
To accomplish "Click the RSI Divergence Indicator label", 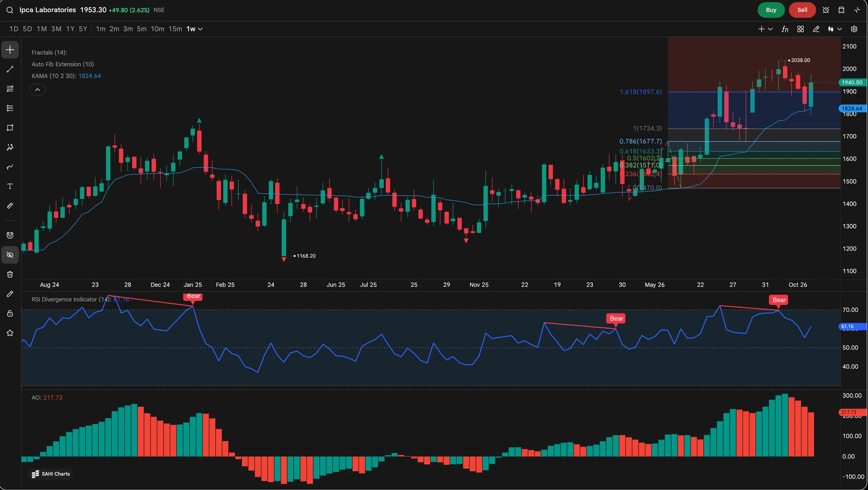I will click(71, 299).
